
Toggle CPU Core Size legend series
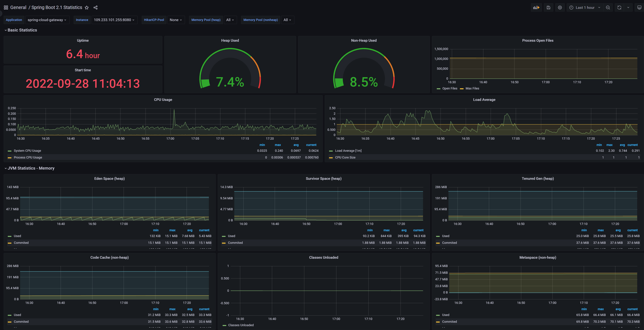(x=345, y=157)
